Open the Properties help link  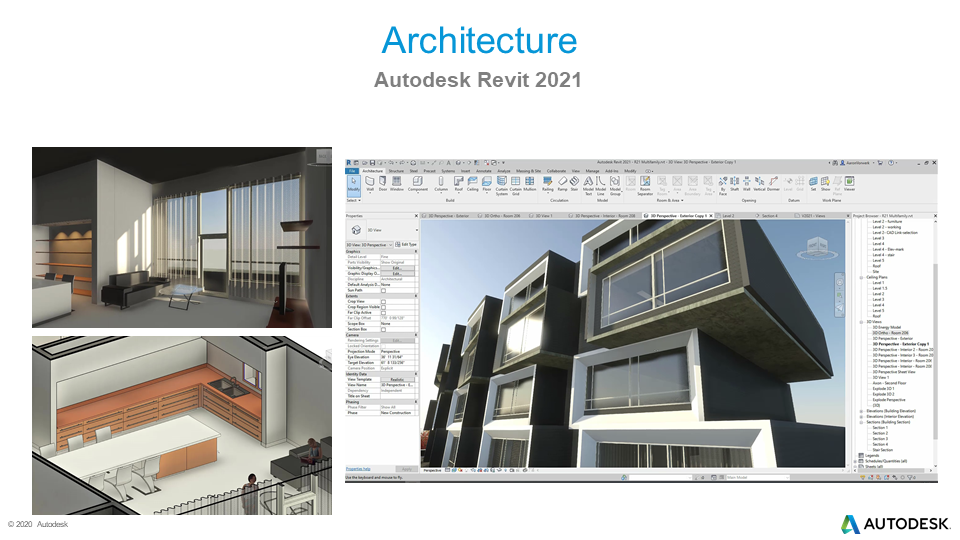coord(358,469)
